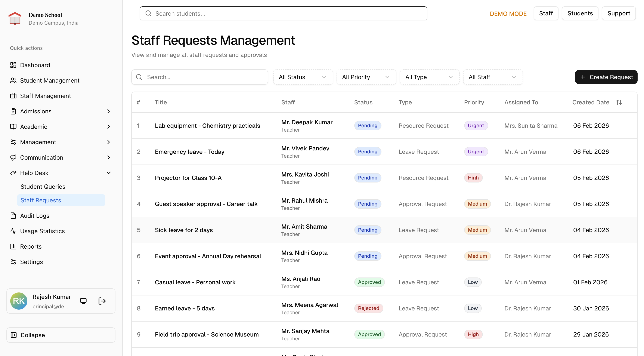The height and width of the screenshot is (356, 644).
Task: Select Student Queries submenu item
Action: (x=43, y=187)
